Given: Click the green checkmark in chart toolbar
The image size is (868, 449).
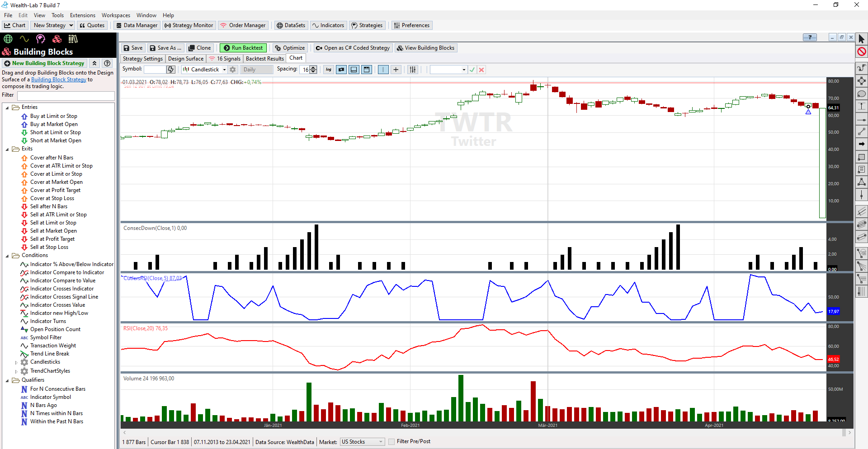Looking at the screenshot, I should [472, 70].
